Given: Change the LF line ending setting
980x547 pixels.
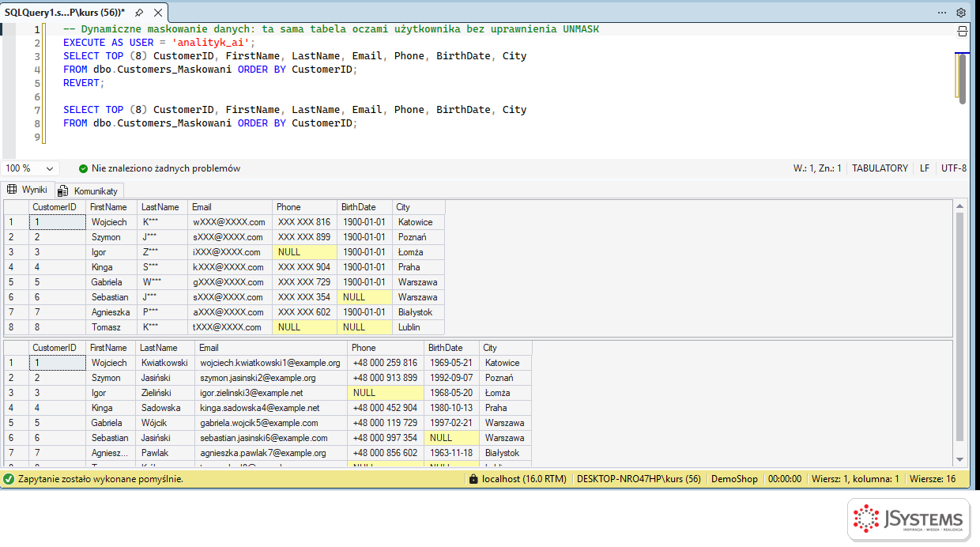Looking at the screenshot, I should 924,168.
